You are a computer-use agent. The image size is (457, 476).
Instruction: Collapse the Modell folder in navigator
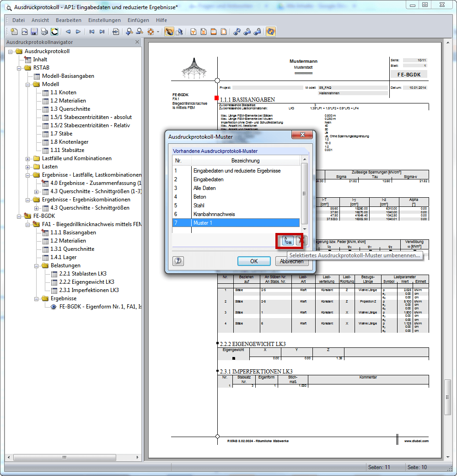(28, 85)
